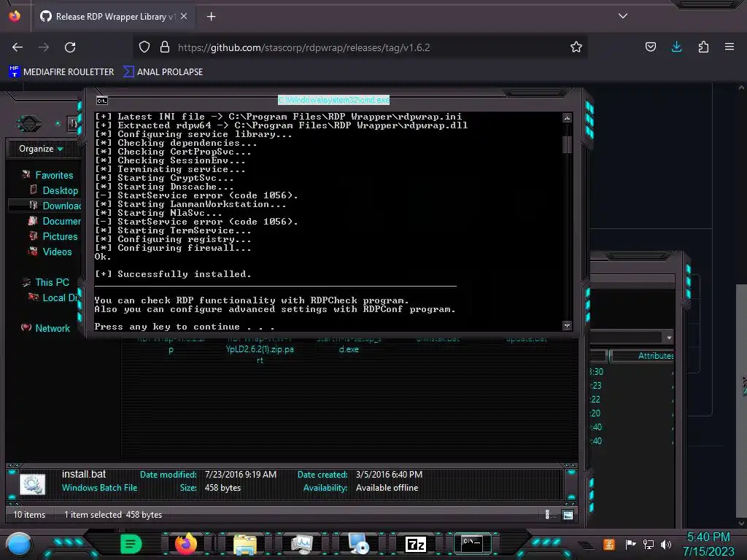Click Network globe icon in sidebar
The image size is (747, 560).
click(26, 327)
